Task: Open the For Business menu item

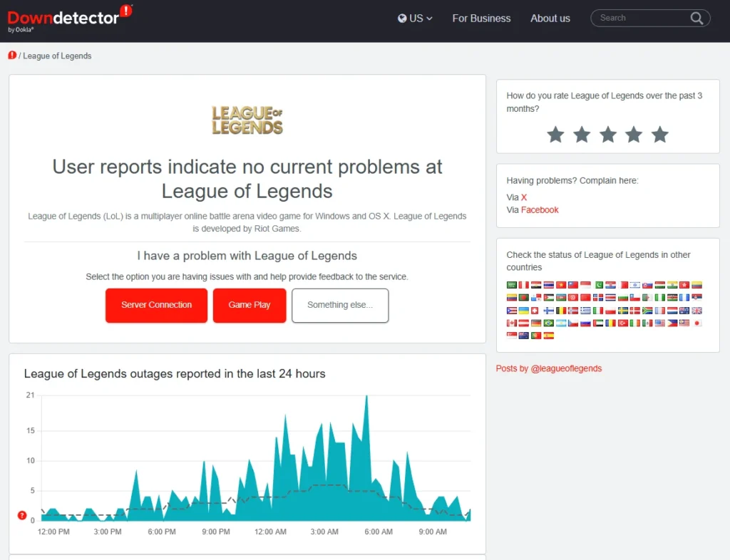Action: coord(481,19)
